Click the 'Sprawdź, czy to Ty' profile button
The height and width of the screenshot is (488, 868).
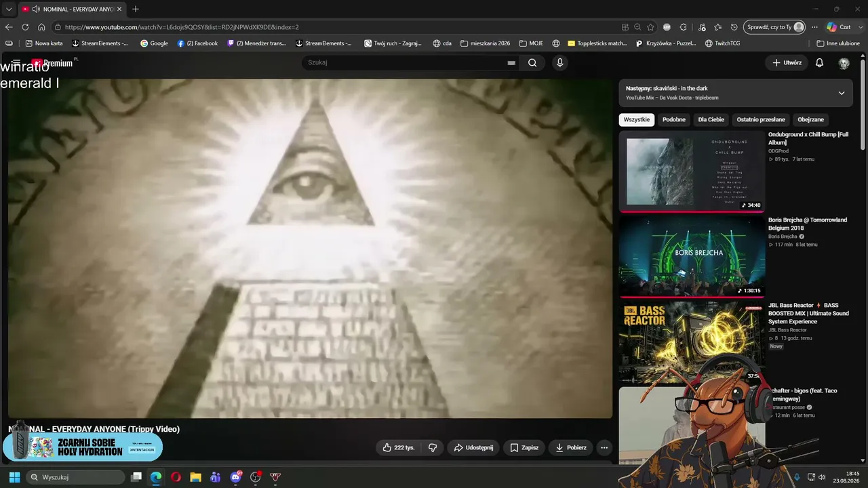click(x=775, y=27)
